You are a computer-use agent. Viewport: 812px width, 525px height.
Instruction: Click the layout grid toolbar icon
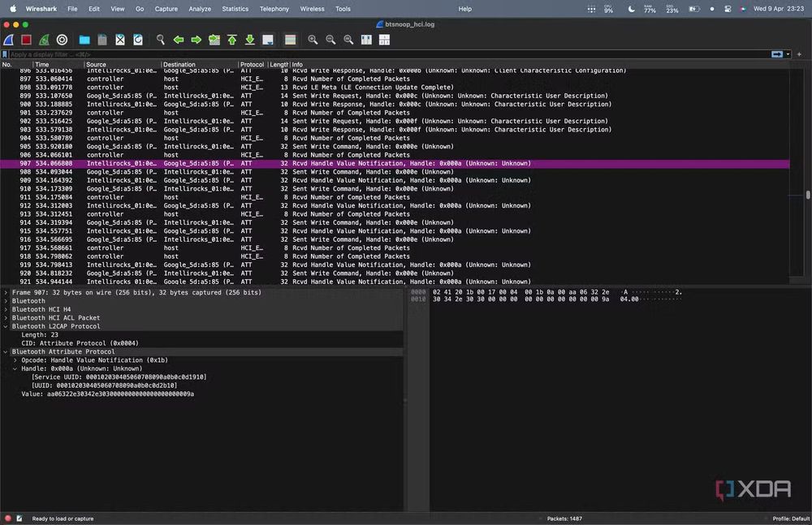[x=384, y=40]
